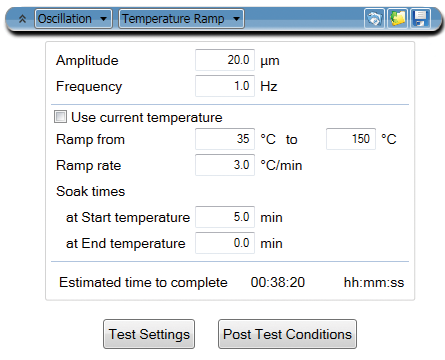Image resolution: width=445 pixels, height=360 pixels.
Task: Enable the Use current temperature checkbox
Action: 60,117
